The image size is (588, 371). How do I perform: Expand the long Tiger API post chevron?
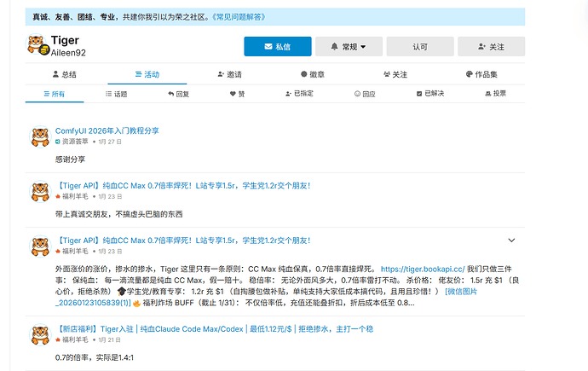coord(511,240)
